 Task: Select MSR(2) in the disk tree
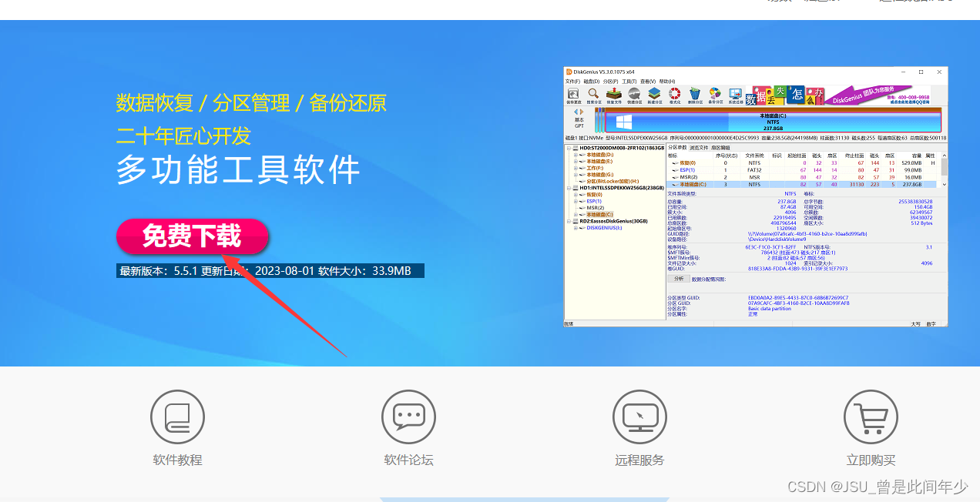click(596, 208)
